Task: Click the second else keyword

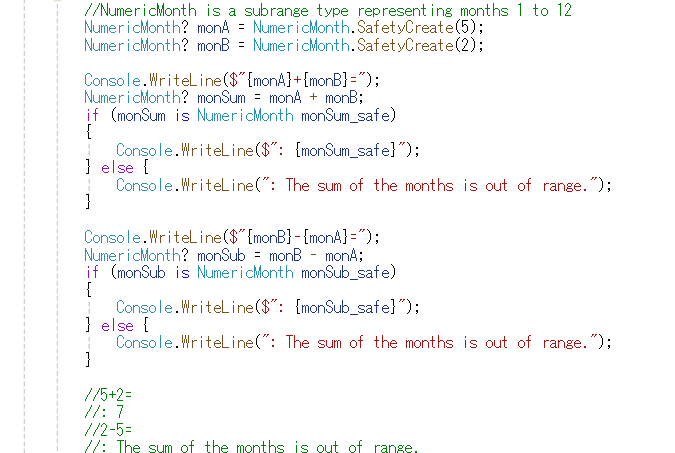Action: pyautogui.click(x=117, y=325)
